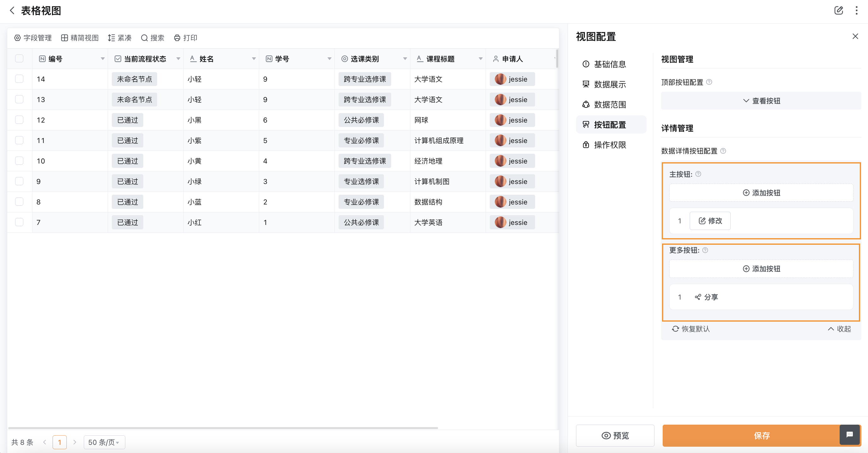Click the 编号 column type icon
Viewport: 868px width, 453px height.
(x=42, y=59)
